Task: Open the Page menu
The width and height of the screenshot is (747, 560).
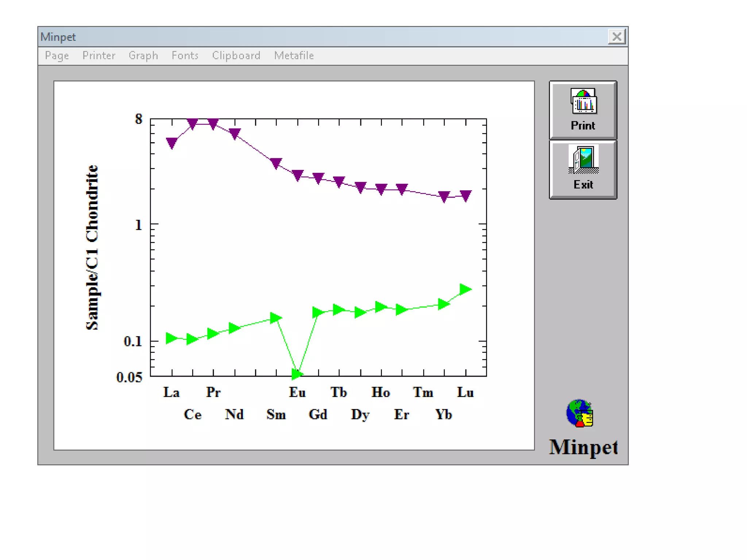Action: [57, 55]
